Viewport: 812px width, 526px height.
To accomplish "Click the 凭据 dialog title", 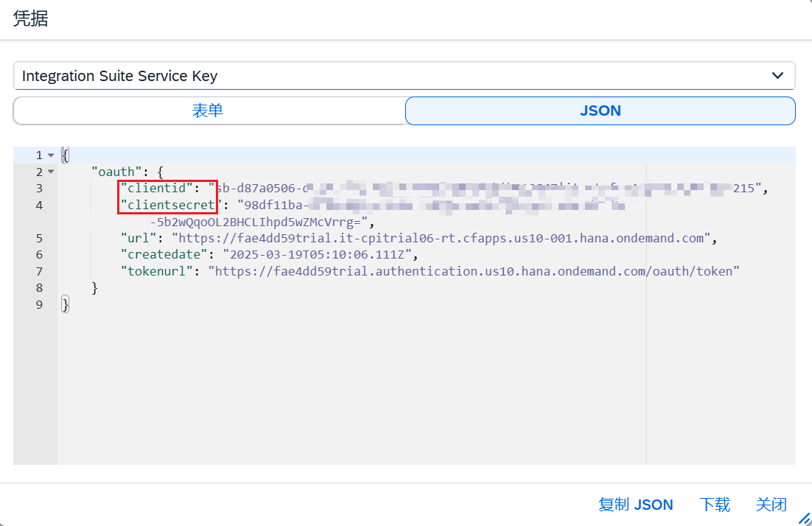I will [x=31, y=19].
